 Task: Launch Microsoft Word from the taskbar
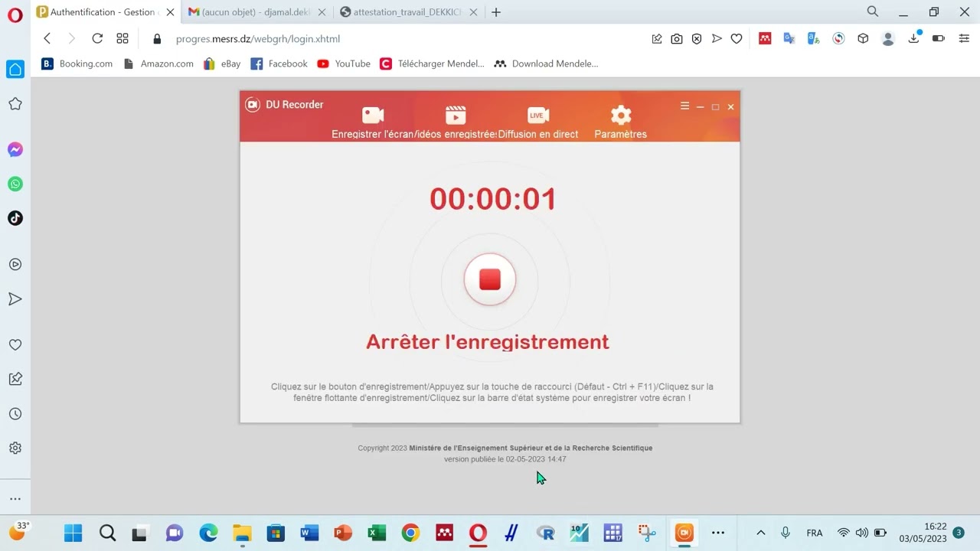309,533
